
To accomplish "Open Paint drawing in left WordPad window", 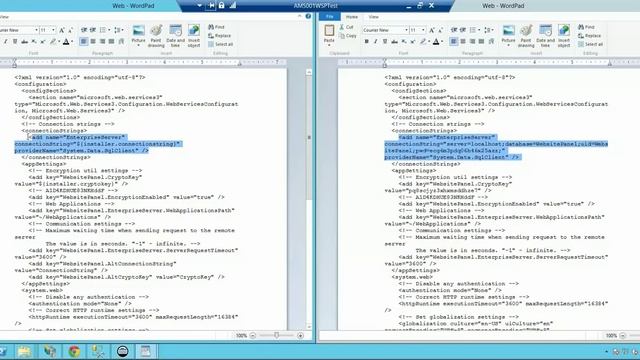I will [x=156, y=36].
